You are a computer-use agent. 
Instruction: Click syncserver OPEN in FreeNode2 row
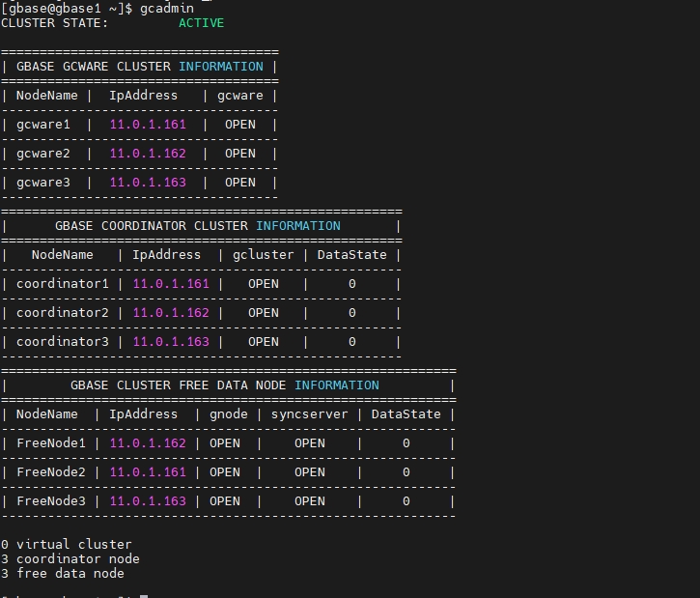coord(310,472)
